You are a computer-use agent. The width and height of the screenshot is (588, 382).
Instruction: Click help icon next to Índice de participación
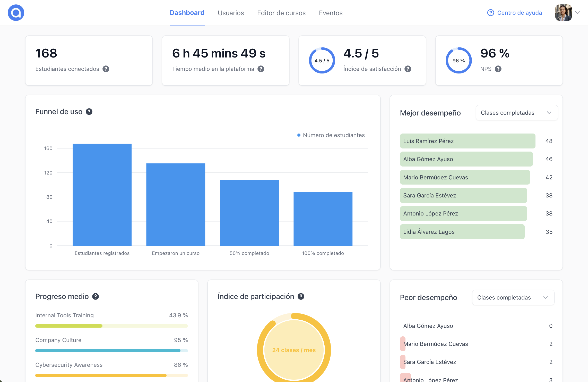click(301, 296)
